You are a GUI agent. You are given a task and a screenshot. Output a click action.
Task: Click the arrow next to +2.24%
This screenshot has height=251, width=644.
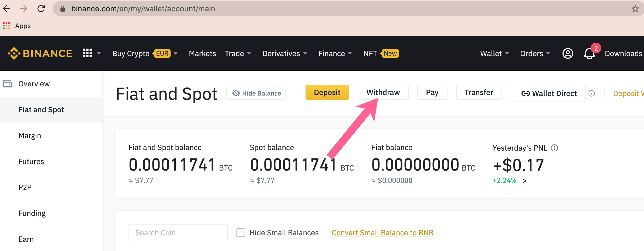[524, 181]
